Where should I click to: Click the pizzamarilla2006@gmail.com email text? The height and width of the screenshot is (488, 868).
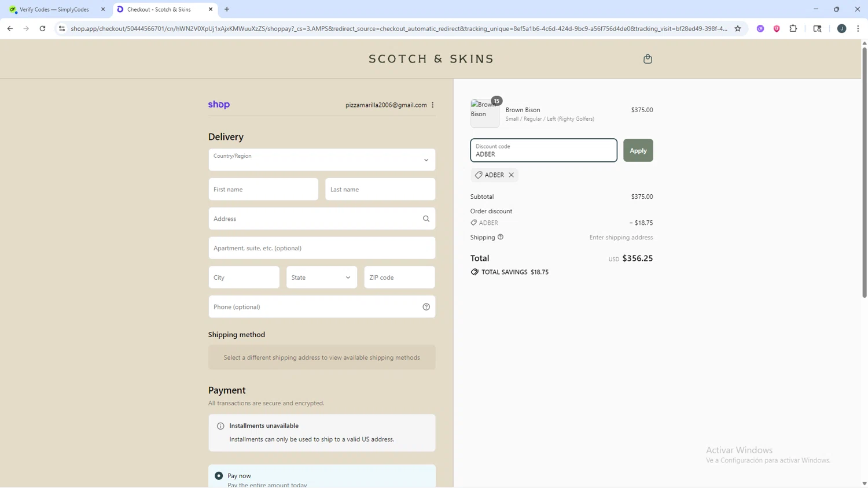tap(386, 105)
